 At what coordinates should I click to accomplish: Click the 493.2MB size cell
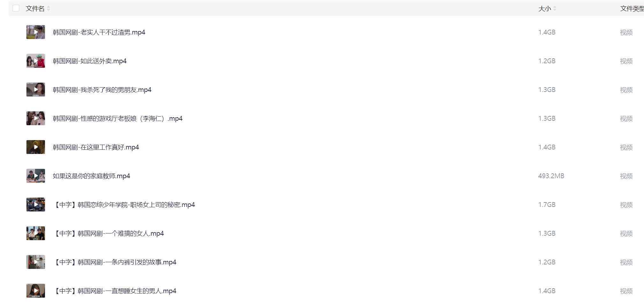[x=551, y=176]
